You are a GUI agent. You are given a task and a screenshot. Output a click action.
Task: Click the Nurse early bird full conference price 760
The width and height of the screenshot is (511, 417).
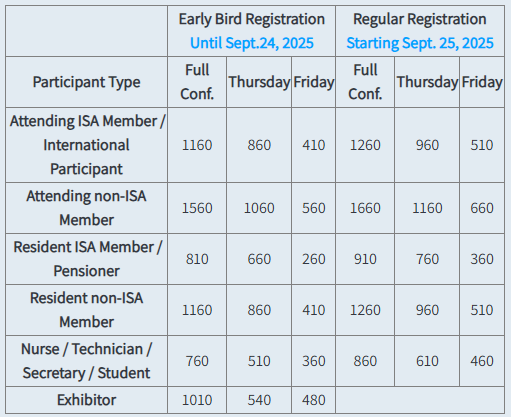[x=197, y=361]
